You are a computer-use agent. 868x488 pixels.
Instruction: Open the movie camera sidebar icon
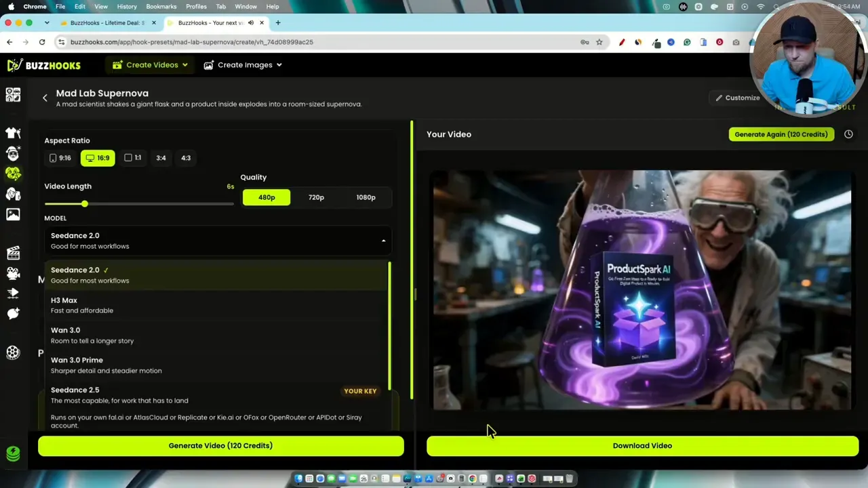13,273
